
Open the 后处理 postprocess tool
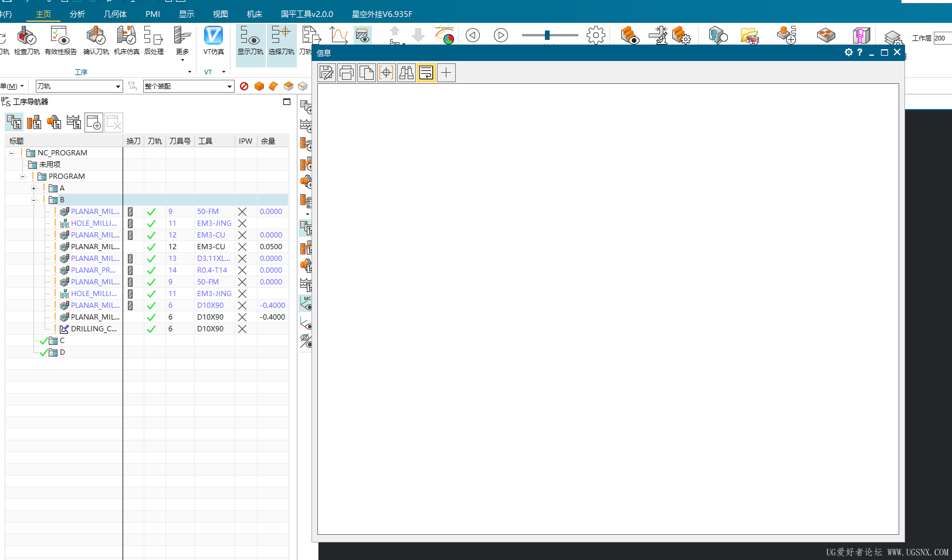(154, 40)
